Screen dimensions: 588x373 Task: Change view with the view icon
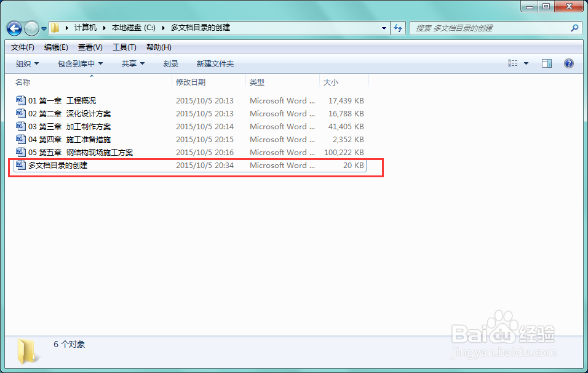[x=512, y=63]
